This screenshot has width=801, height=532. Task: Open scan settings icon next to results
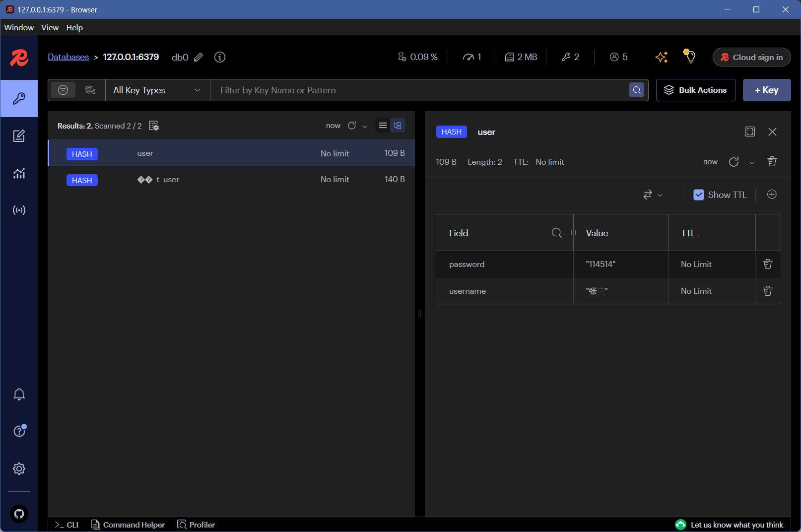[x=154, y=126]
